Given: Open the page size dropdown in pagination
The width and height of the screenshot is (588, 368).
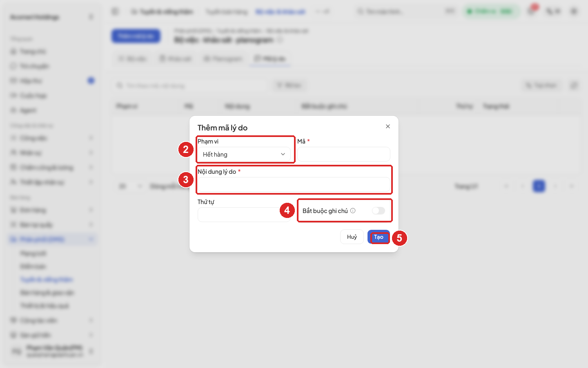Looking at the screenshot, I should pos(130,186).
